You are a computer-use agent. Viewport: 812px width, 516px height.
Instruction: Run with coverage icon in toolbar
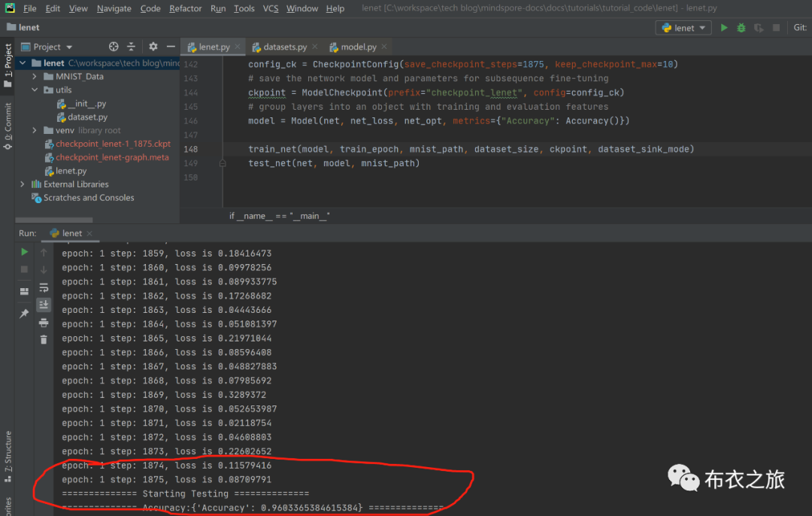pyautogui.click(x=759, y=28)
